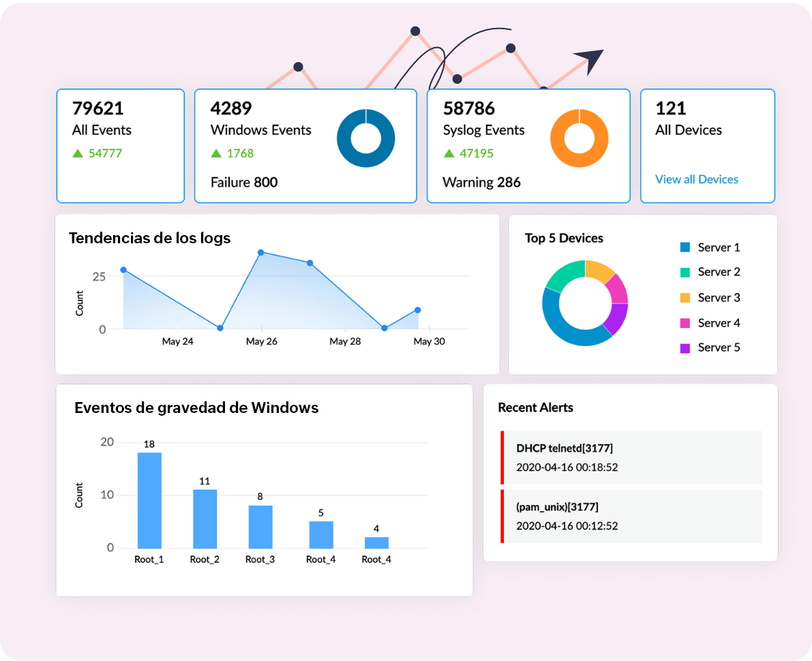Open the View all Devices link

point(697,180)
